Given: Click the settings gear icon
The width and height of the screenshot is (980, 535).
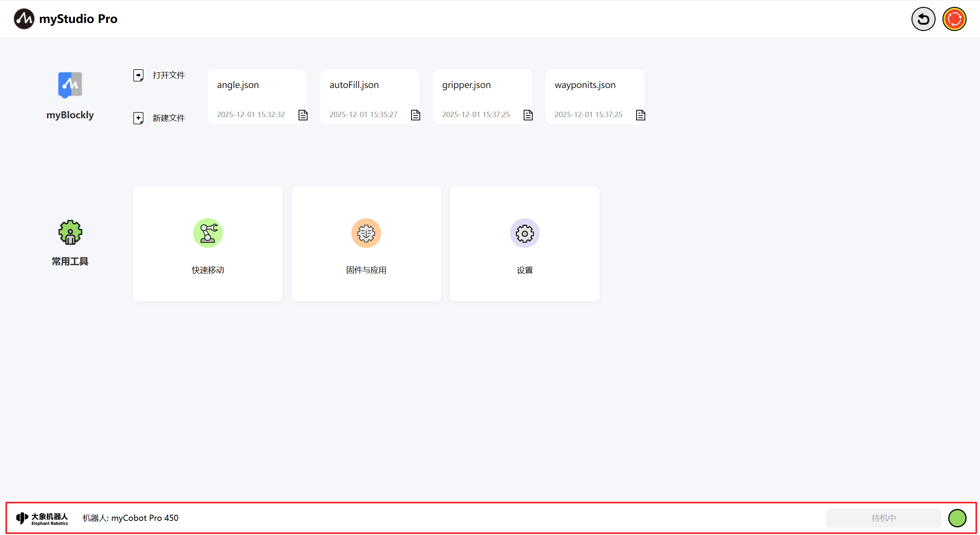Looking at the screenshot, I should pos(524,233).
